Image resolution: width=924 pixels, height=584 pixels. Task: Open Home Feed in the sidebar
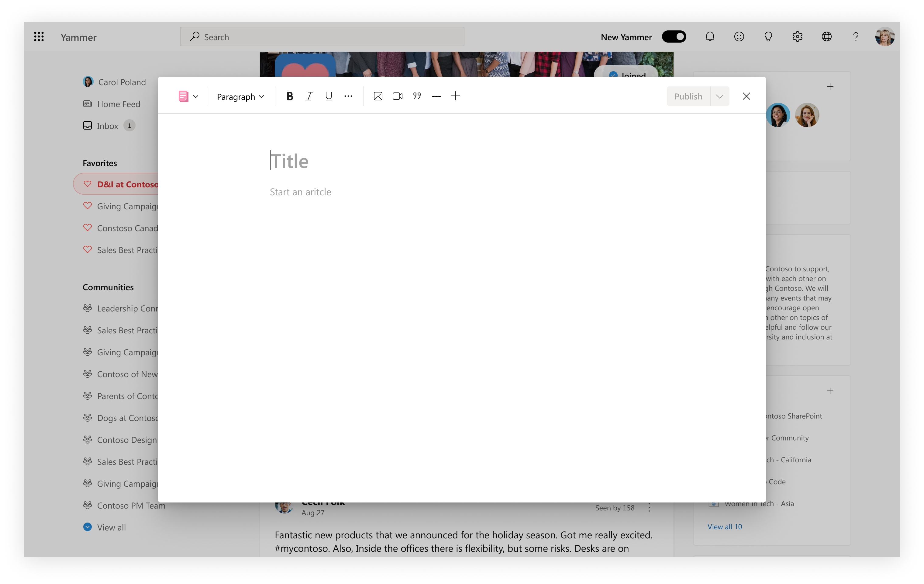point(118,104)
